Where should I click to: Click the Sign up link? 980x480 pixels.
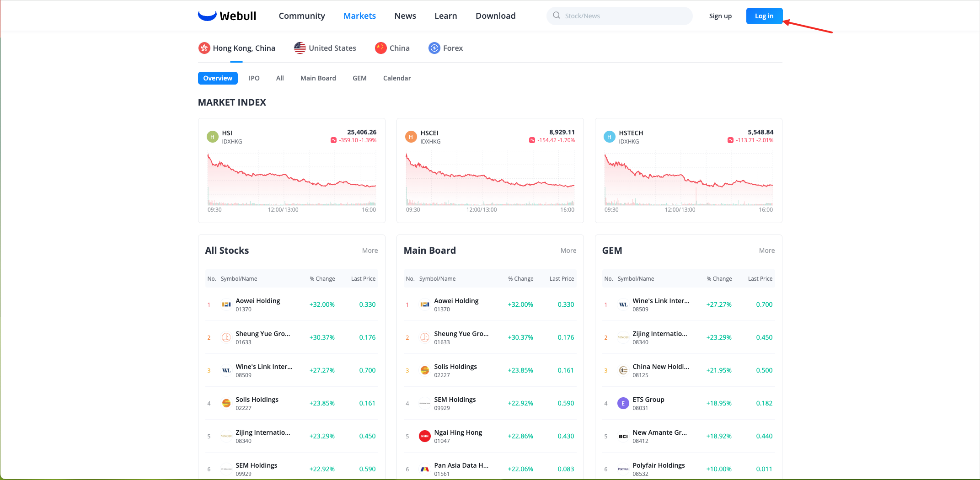[x=720, y=16]
